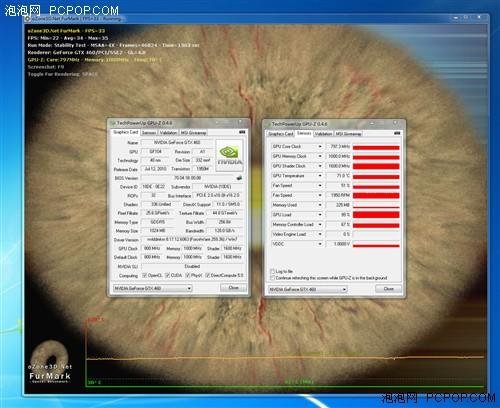Expand the GPU Shader Clock sensor dropdown
500x408 pixels.
[320, 166]
